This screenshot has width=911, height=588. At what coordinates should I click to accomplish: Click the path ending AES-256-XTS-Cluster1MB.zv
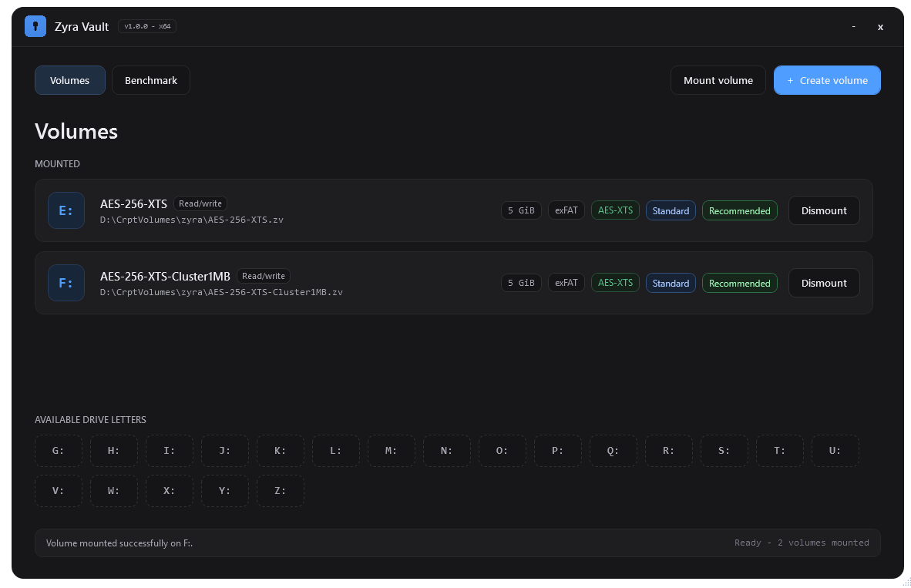(x=221, y=292)
